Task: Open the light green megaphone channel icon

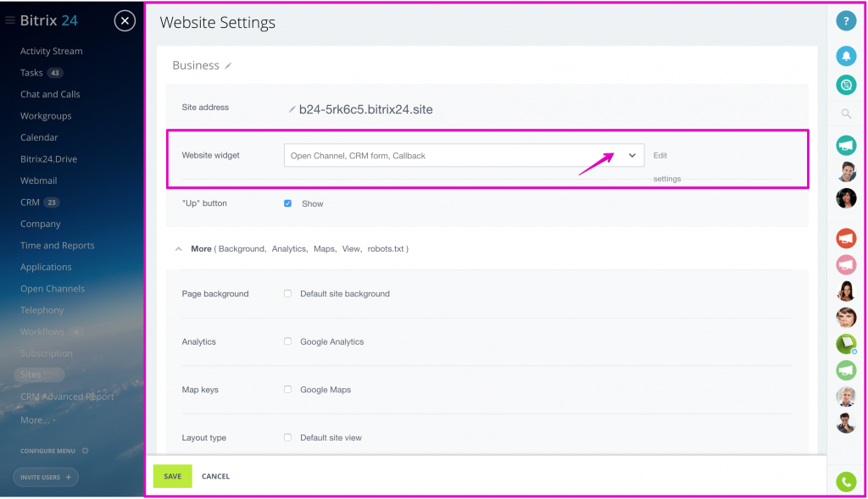Action: click(846, 370)
